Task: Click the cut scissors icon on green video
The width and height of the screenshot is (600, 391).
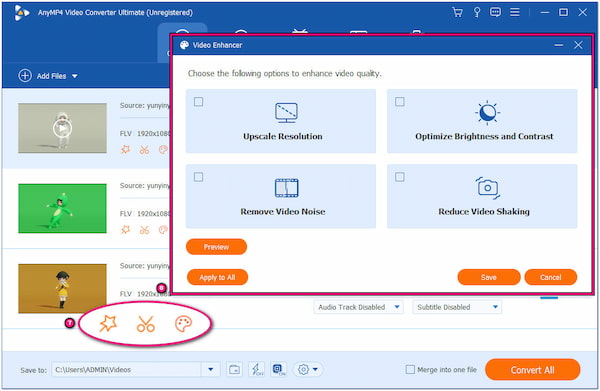Action: [x=144, y=230]
